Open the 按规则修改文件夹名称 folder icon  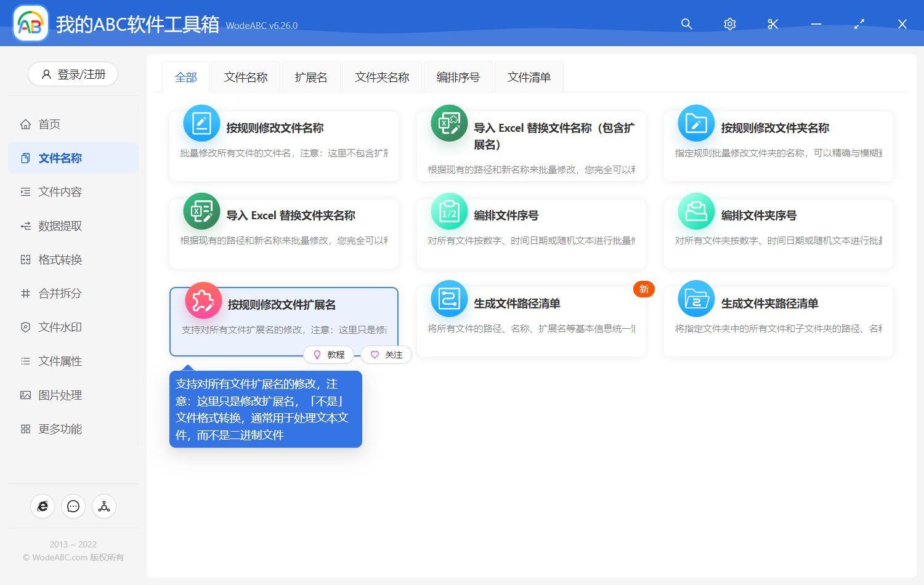(x=695, y=123)
